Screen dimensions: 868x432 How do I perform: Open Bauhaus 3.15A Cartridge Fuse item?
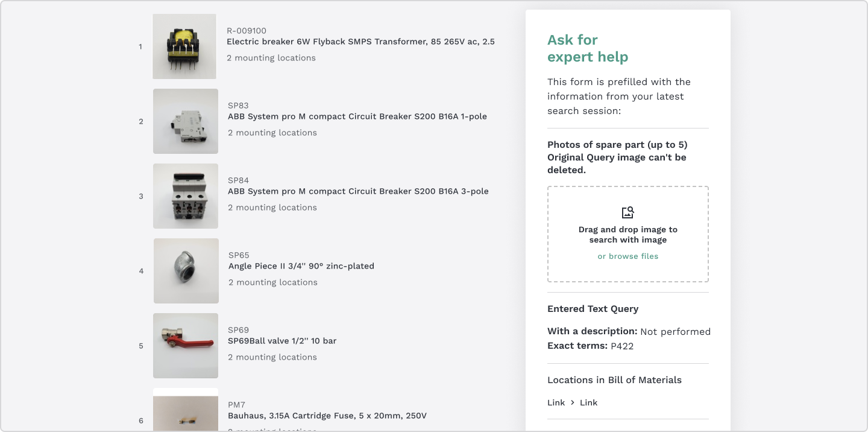click(327, 416)
